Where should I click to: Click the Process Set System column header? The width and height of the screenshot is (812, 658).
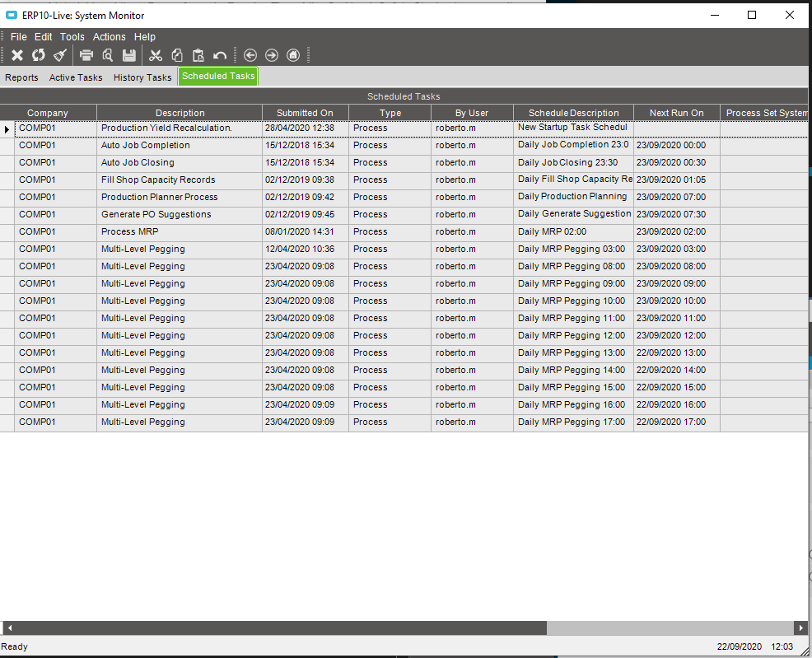point(764,113)
